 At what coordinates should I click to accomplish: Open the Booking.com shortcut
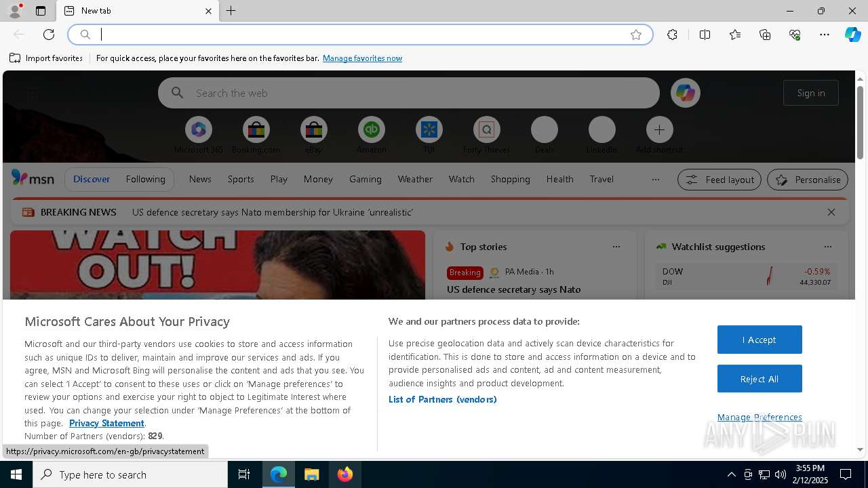(256, 135)
